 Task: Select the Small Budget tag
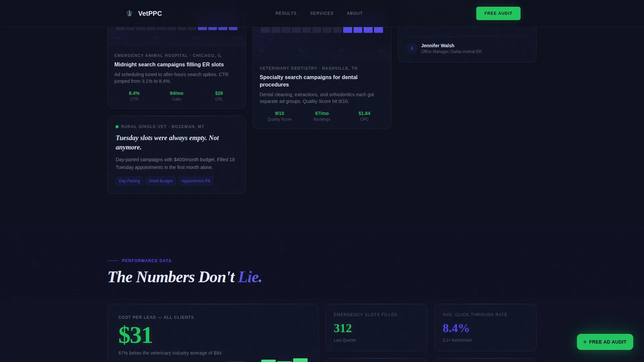(160, 181)
